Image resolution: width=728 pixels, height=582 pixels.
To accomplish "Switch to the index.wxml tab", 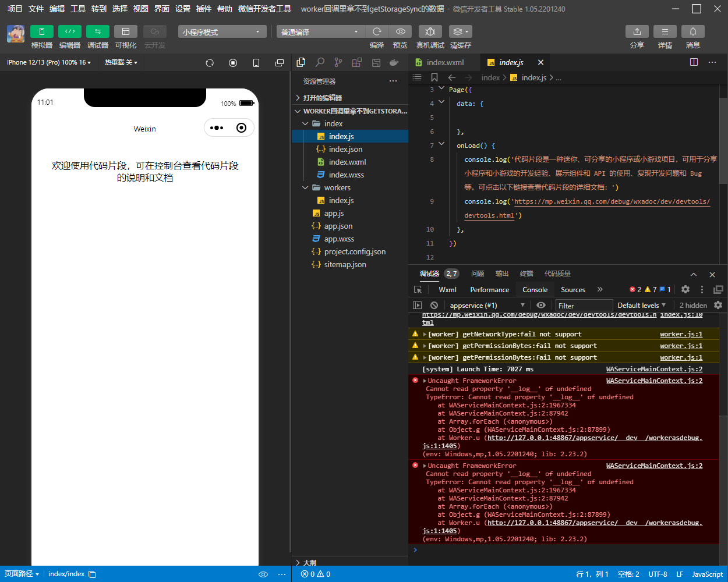I will pos(444,62).
